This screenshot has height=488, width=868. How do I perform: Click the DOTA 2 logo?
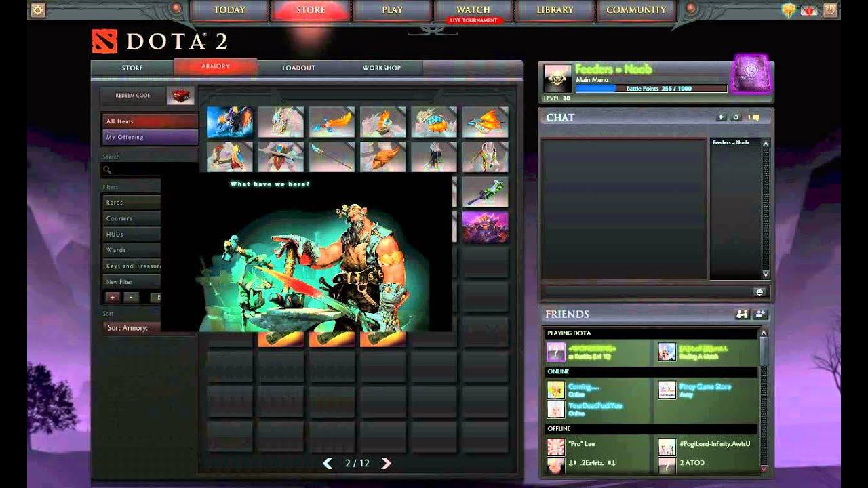[160, 41]
